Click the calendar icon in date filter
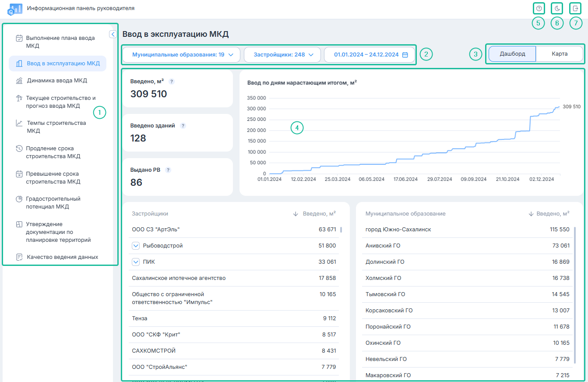588x382 pixels. pyautogui.click(x=405, y=55)
